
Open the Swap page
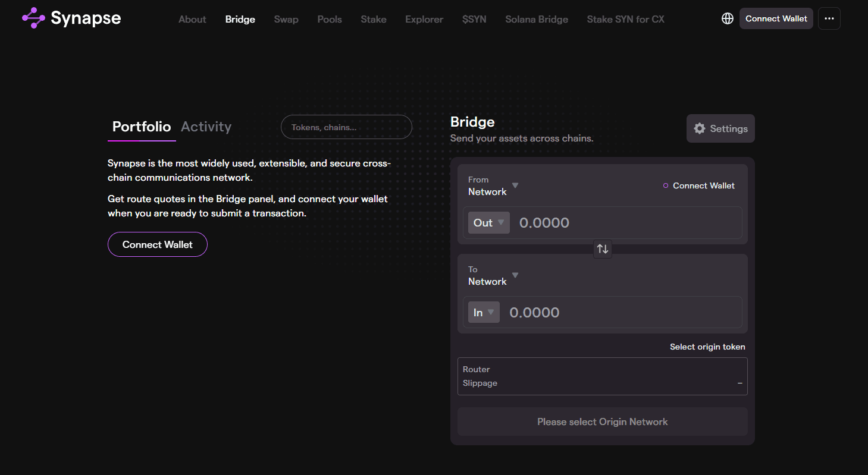pyautogui.click(x=286, y=19)
